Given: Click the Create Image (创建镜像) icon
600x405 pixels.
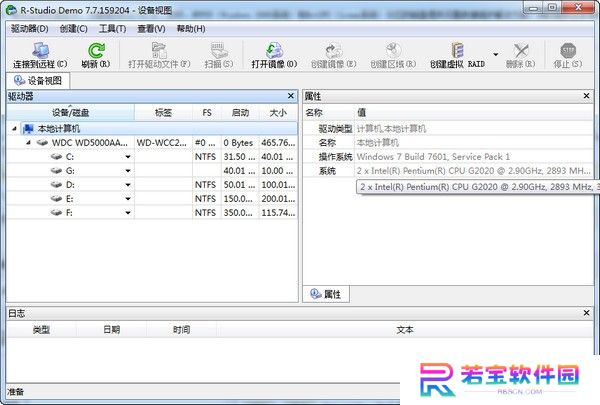Looking at the screenshot, I should 333,51.
